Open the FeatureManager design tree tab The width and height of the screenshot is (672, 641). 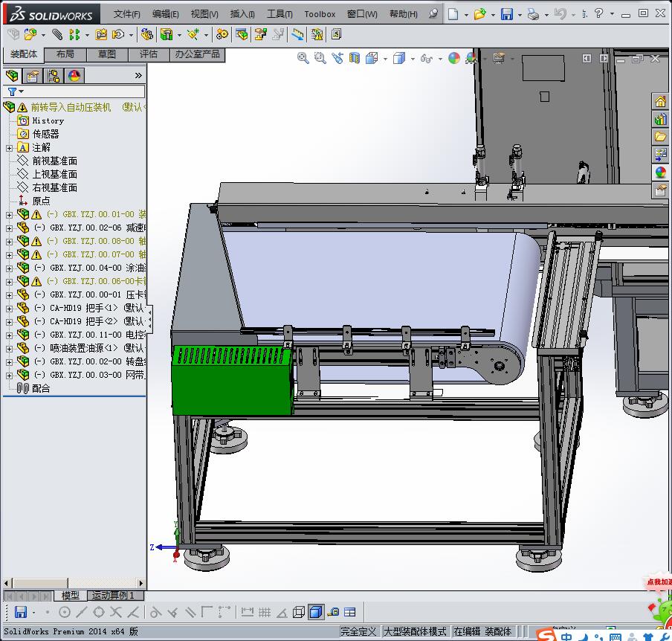pyautogui.click(x=12, y=76)
